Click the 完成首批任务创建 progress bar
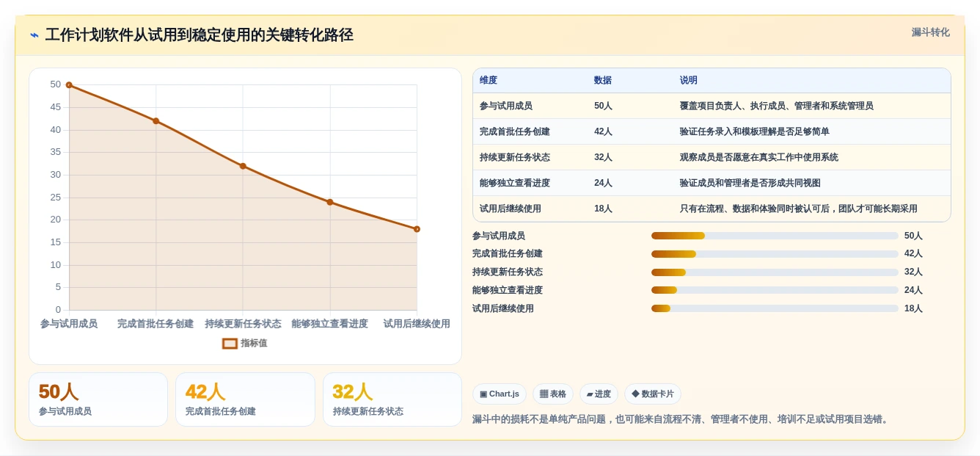The height and width of the screenshot is (456, 980). point(775,254)
